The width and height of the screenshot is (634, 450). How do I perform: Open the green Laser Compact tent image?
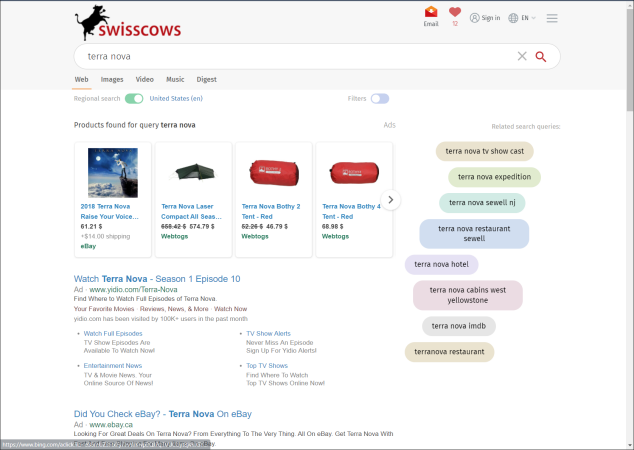tap(194, 172)
